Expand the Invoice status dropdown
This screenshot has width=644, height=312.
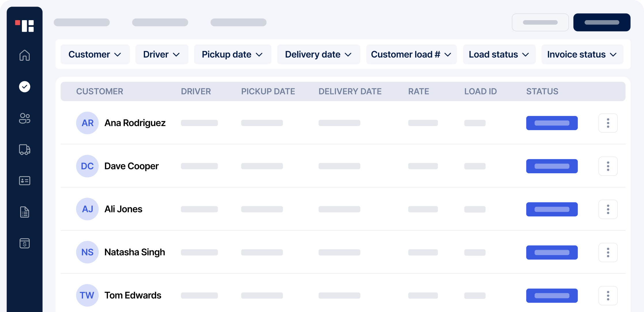coord(582,54)
